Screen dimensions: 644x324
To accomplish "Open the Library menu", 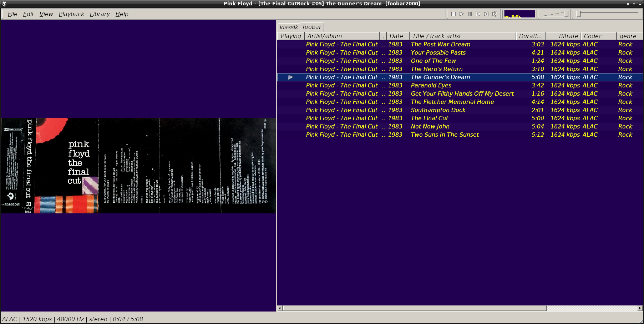I will (x=100, y=14).
